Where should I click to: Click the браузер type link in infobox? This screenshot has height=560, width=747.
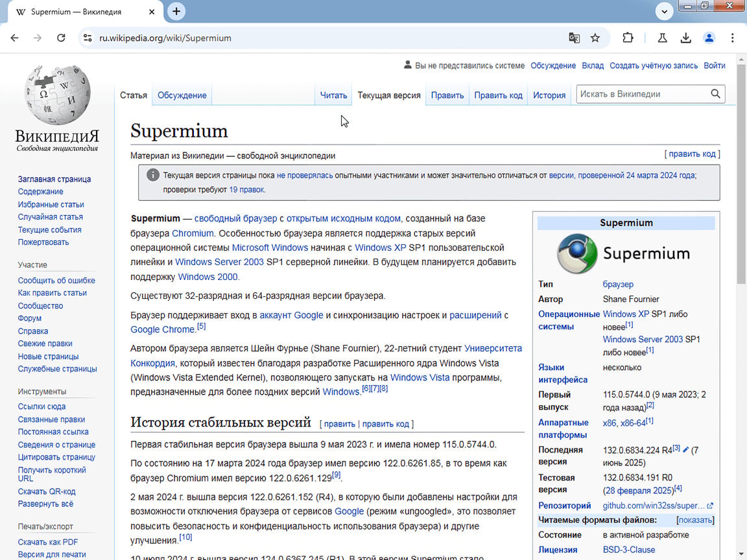(x=618, y=285)
